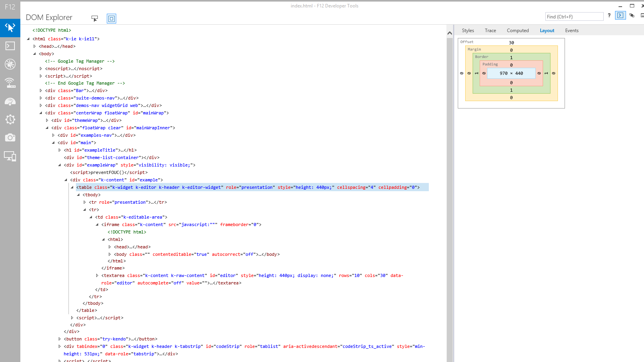Select the End Google Tag Manager comment
The image size is (644, 362).
[x=85, y=83]
